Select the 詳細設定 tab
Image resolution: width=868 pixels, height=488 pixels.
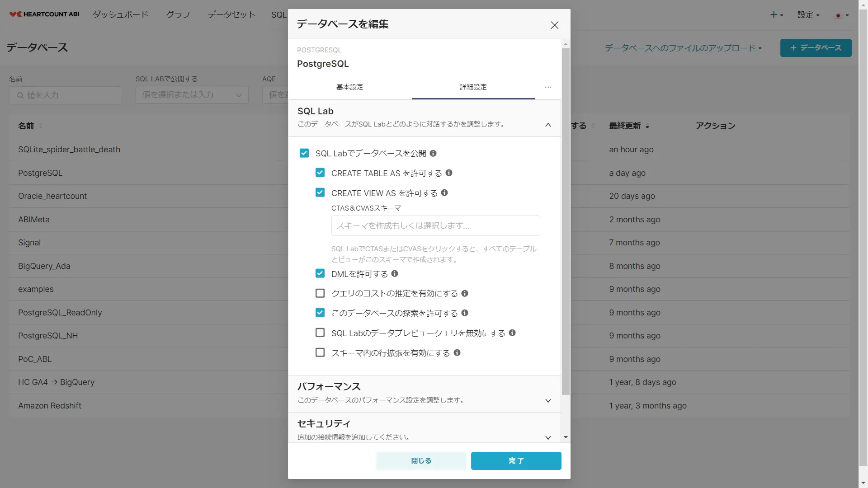tap(473, 87)
